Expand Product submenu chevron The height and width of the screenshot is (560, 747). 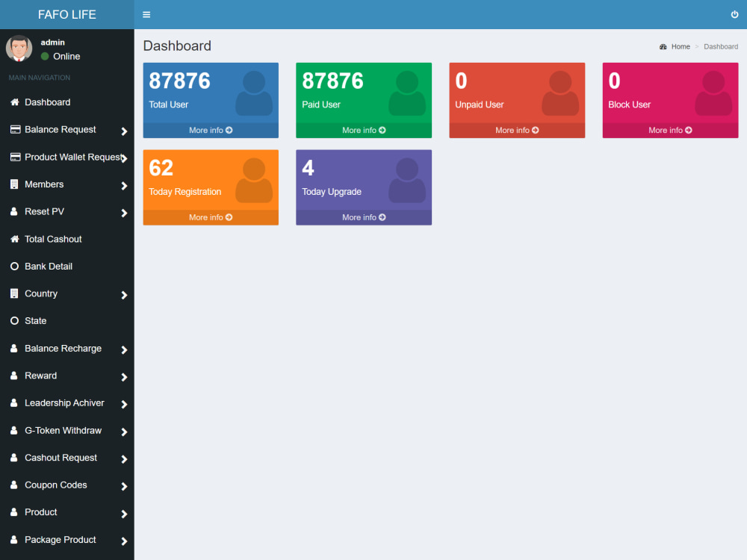(124, 514)
